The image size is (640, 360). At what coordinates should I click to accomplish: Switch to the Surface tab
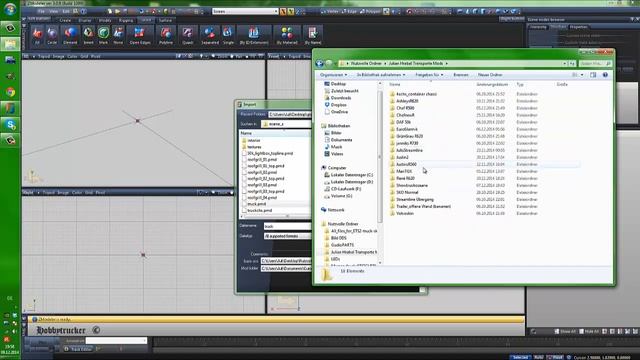[165, 20]
